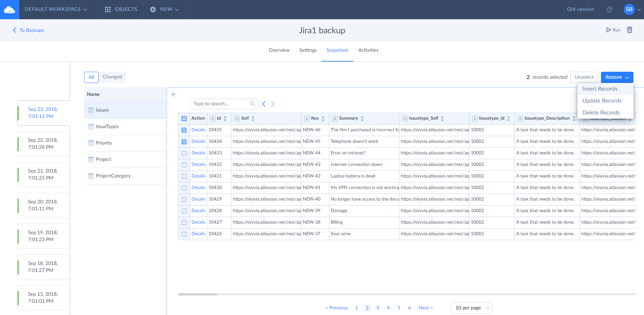Open Details for record 10426
The height and width of the screenshot is (315, 644).
(198, 234)
